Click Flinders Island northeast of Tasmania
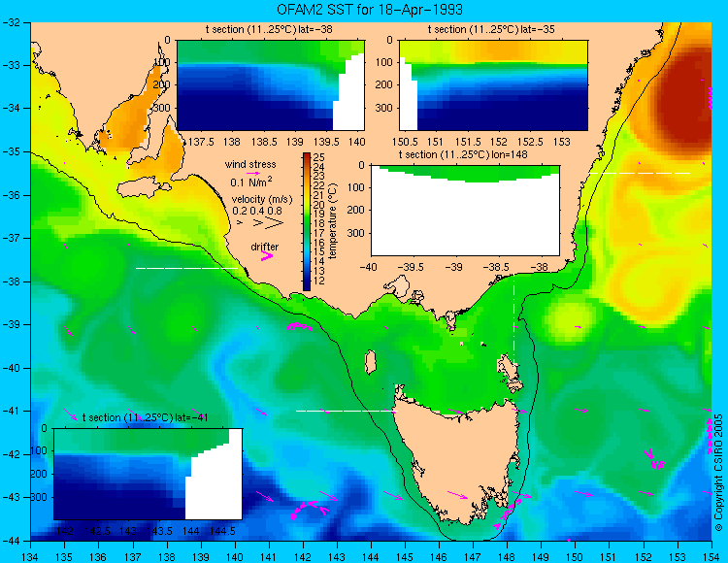Image resolution: width=728 pixels, height=563 pixels. [x=510, y=368]
